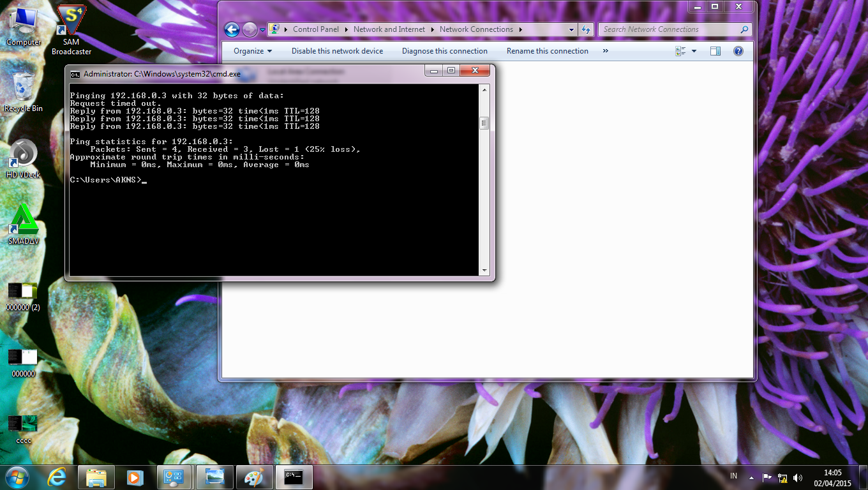Click the address bar location icon

[274, 29]
